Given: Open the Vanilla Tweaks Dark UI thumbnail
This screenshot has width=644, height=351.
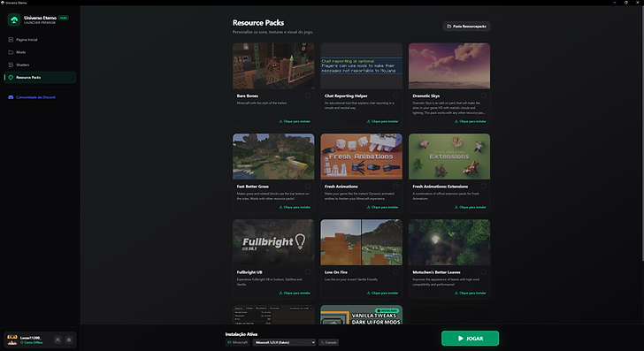Looking at the screenshot, I should click(x=362, y=315).
